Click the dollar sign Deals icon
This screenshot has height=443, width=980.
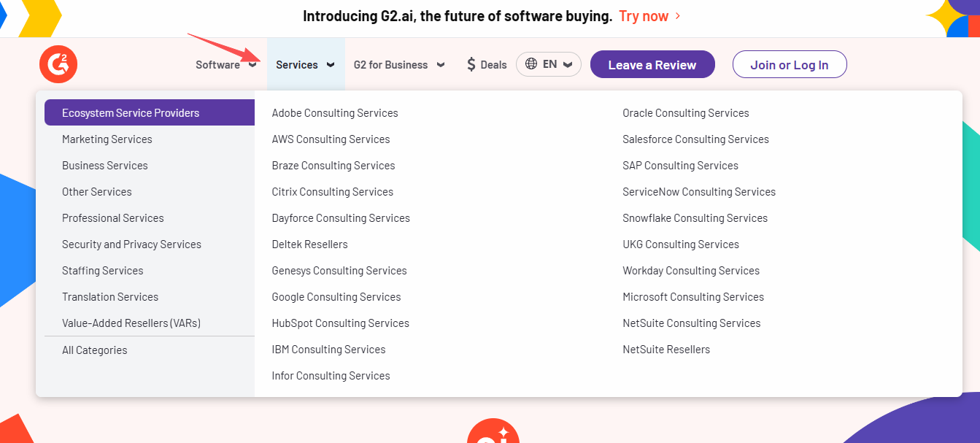point(471,64)
